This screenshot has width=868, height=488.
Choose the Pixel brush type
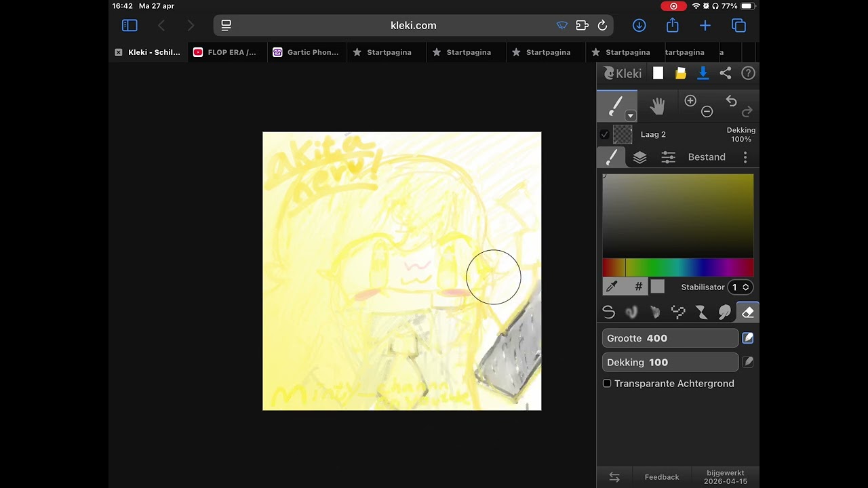(x=678, y=312)
